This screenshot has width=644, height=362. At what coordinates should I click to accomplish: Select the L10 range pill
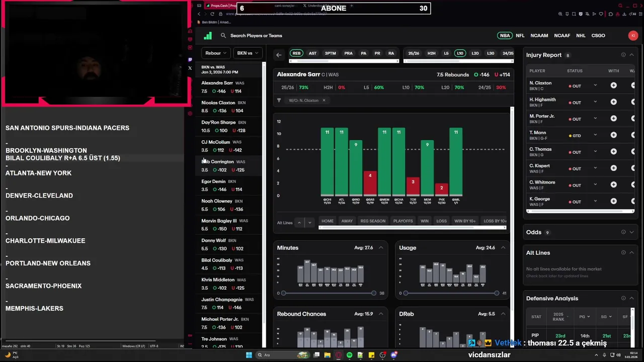pyautogui.click(x=459, y=53)
